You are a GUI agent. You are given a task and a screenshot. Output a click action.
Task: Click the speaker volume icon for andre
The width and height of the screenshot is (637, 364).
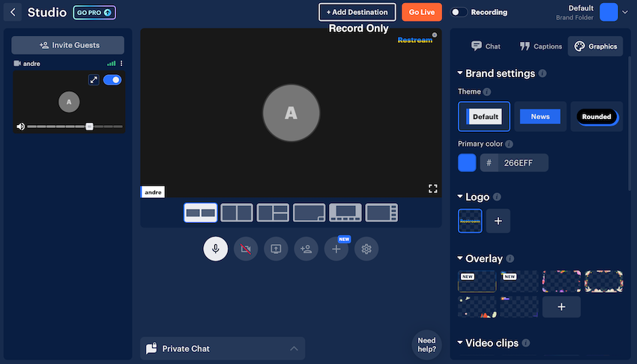pyautogui.click(x=20, y=127)
